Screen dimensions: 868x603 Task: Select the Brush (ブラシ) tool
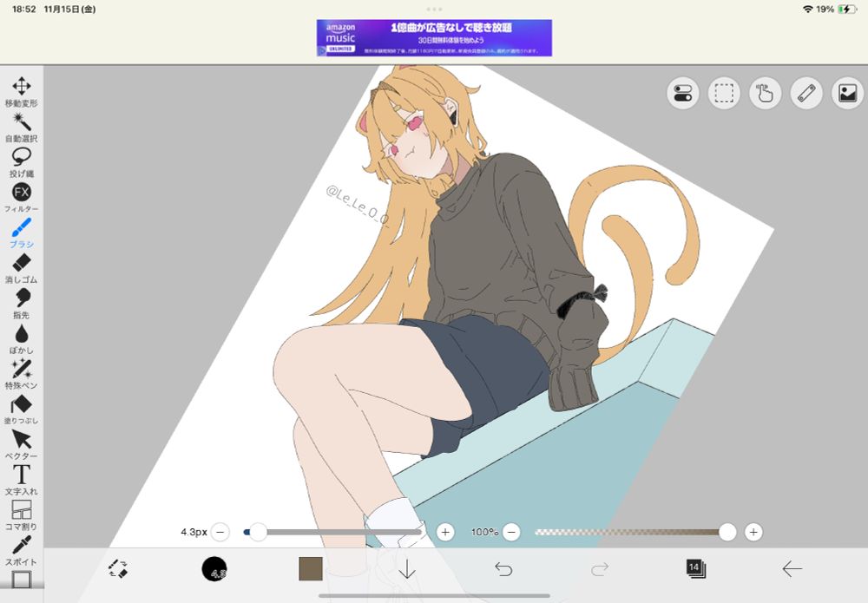pyautogui.click(x=22, y=233)
